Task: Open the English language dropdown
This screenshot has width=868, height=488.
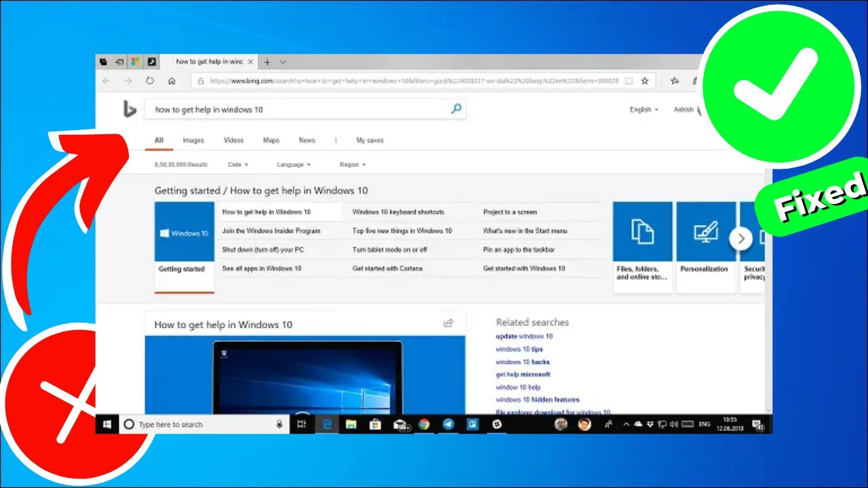Action: pyautogui.click(x=644, y=109)
